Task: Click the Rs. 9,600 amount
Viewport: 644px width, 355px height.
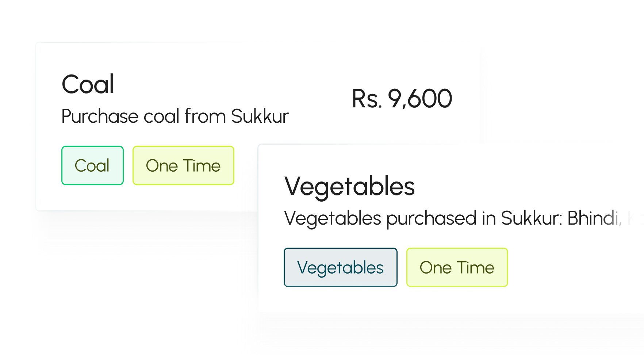Action: (402, 99)
